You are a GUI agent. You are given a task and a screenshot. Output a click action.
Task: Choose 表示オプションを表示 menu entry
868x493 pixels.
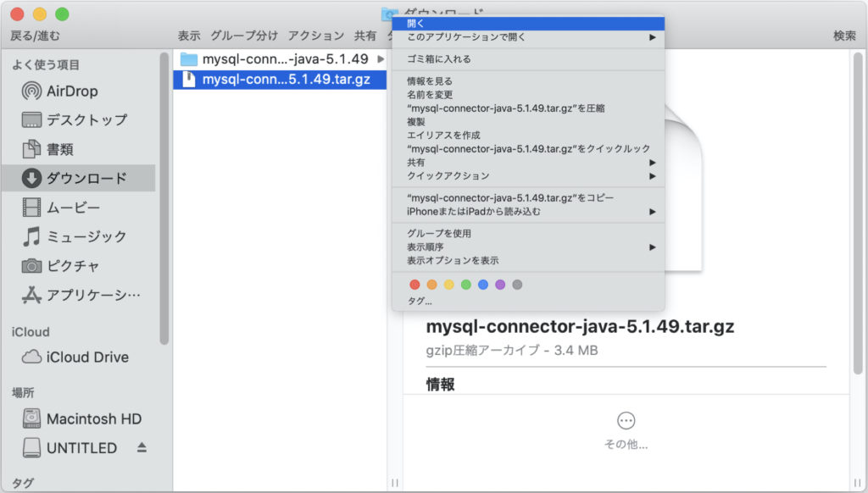tap(528, 261)
